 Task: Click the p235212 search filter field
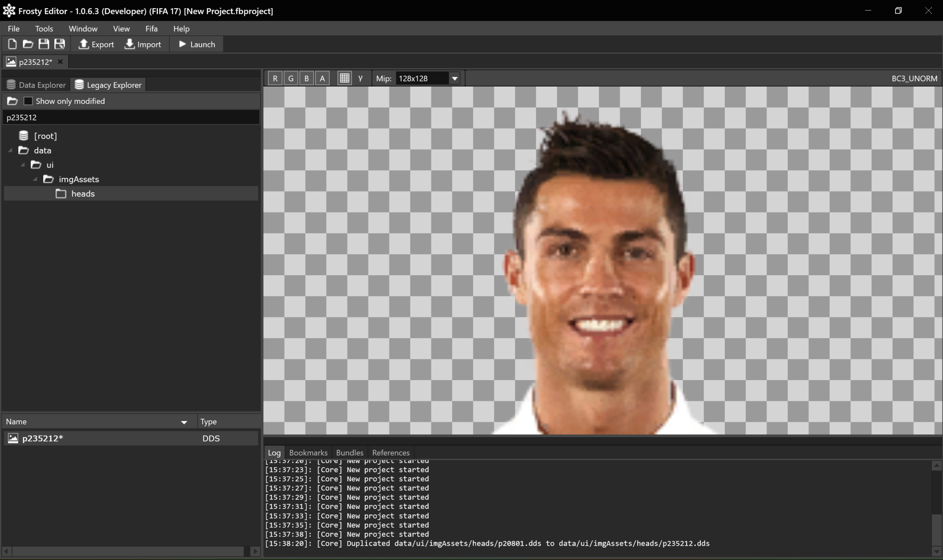coord(131,117)
